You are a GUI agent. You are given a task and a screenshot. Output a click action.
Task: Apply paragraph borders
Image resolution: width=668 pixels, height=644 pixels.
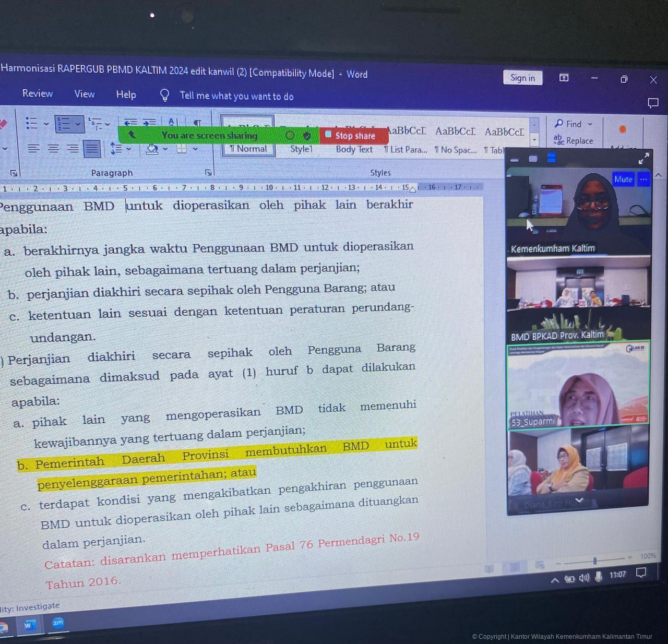click(x=182, y=149)
